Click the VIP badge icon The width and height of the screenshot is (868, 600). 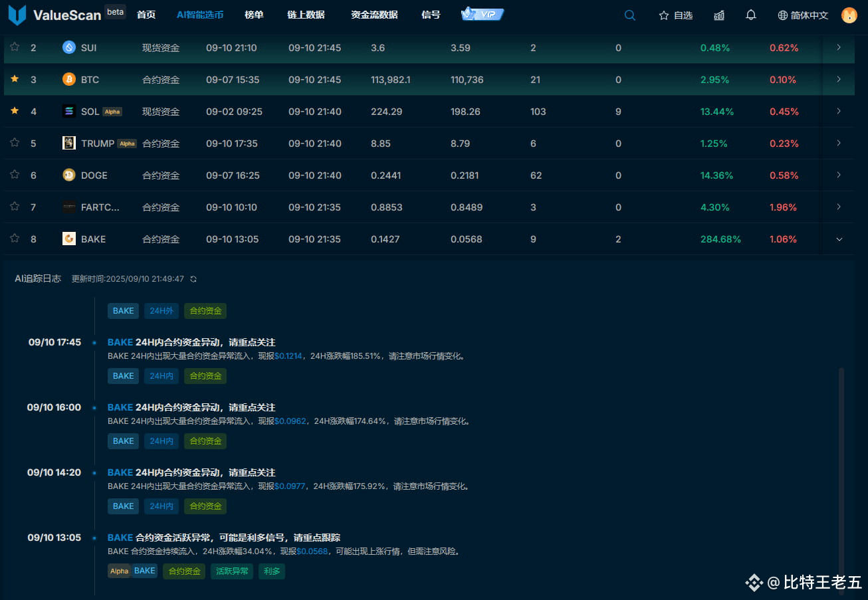pyautogui.click(x=483, y=14)
